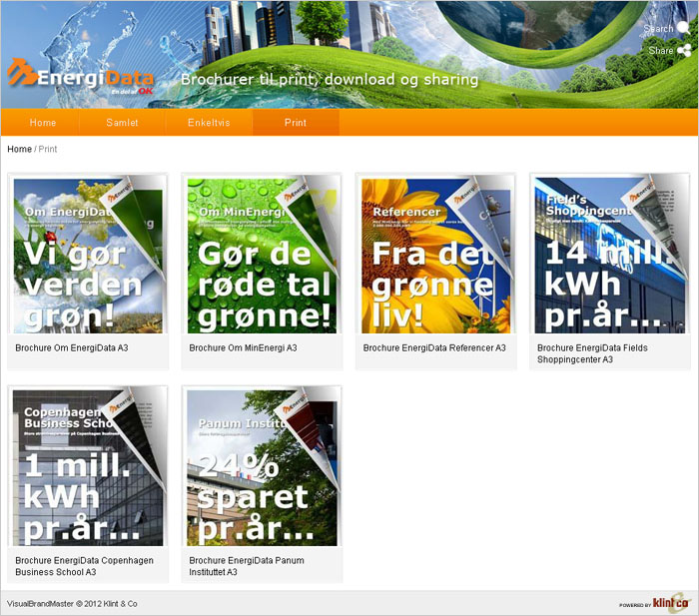Screen dimensions: 699x616
Task: Open the 'Gør de røde tal grønne!' thumbnail
Action: 262,256
